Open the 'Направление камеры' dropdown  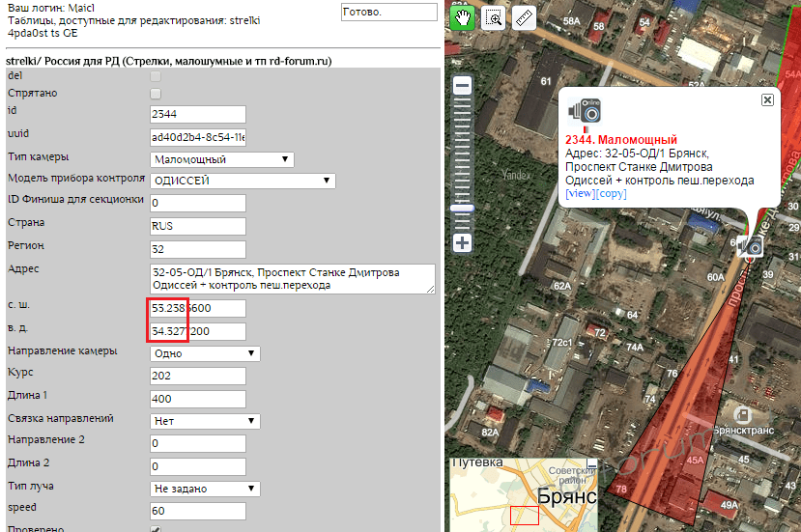point(205,353)
